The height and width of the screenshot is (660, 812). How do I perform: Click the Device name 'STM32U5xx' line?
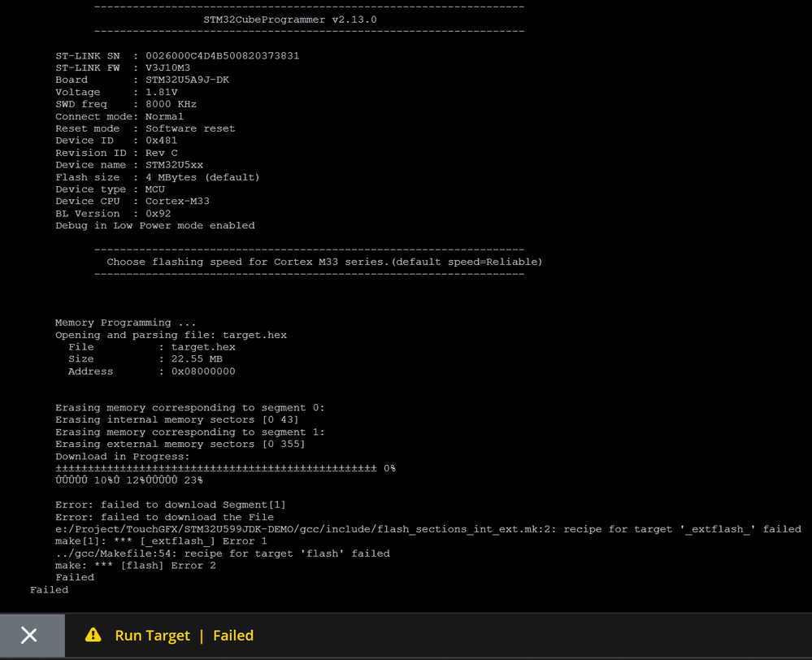129,165
